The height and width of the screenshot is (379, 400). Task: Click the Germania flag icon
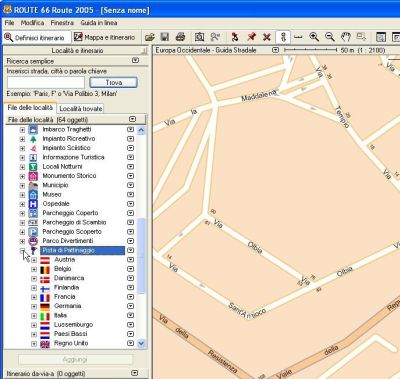45,306
